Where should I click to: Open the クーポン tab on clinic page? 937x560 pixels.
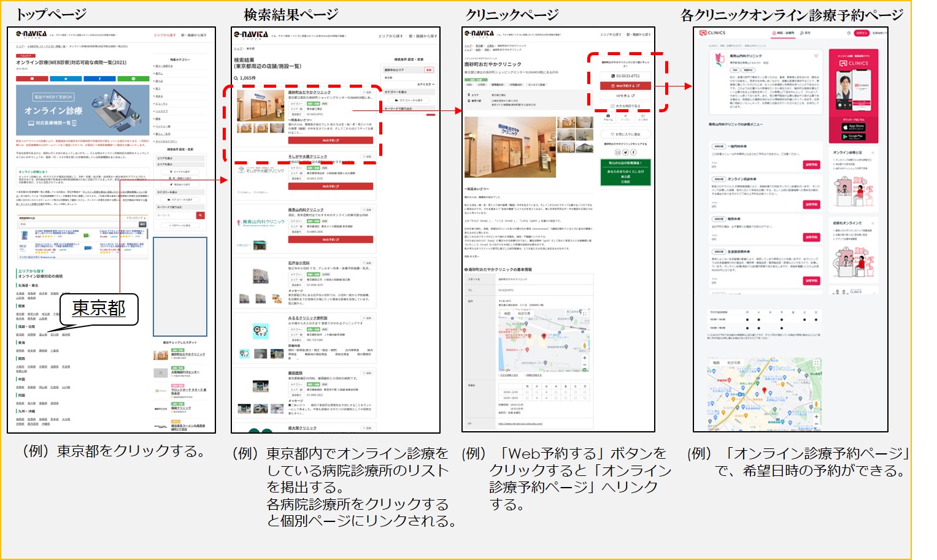625,117
